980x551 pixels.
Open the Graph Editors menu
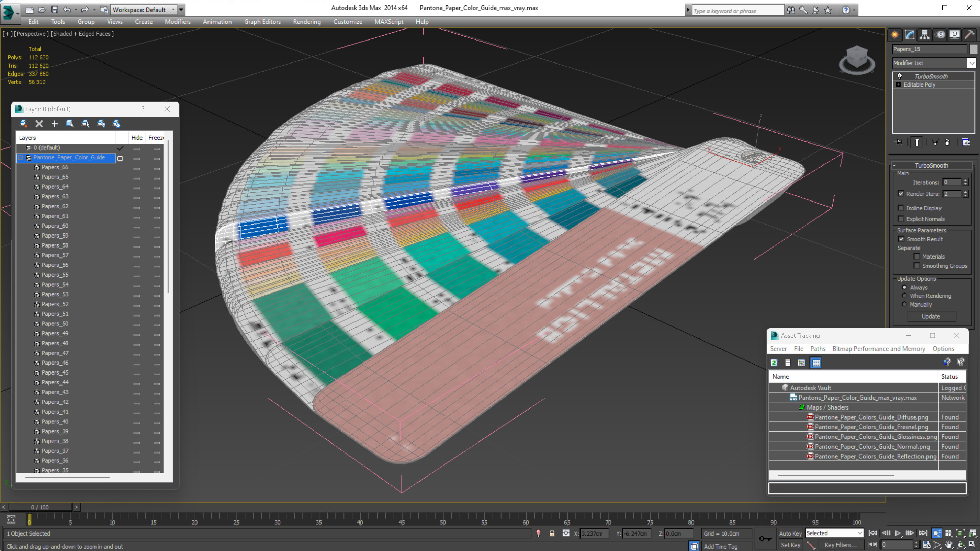(262, 22)
